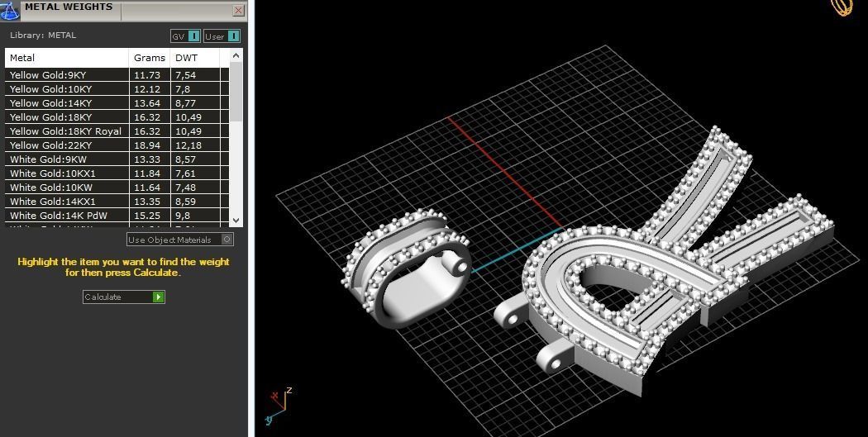
Task: Click the 11.73 grams value
Action: coord(147,75)
